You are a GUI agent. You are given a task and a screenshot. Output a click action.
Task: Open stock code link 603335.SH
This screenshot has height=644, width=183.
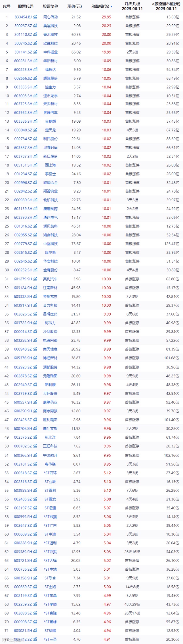[23, 87]
